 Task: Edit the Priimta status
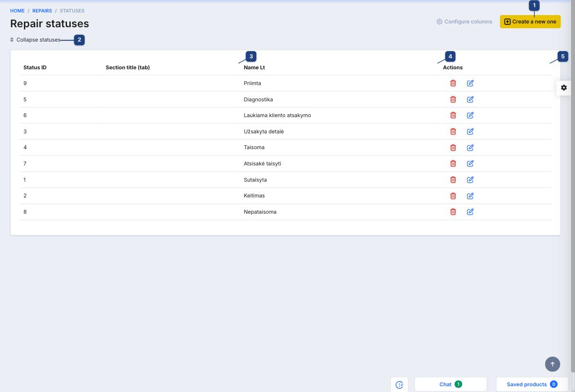470,83
